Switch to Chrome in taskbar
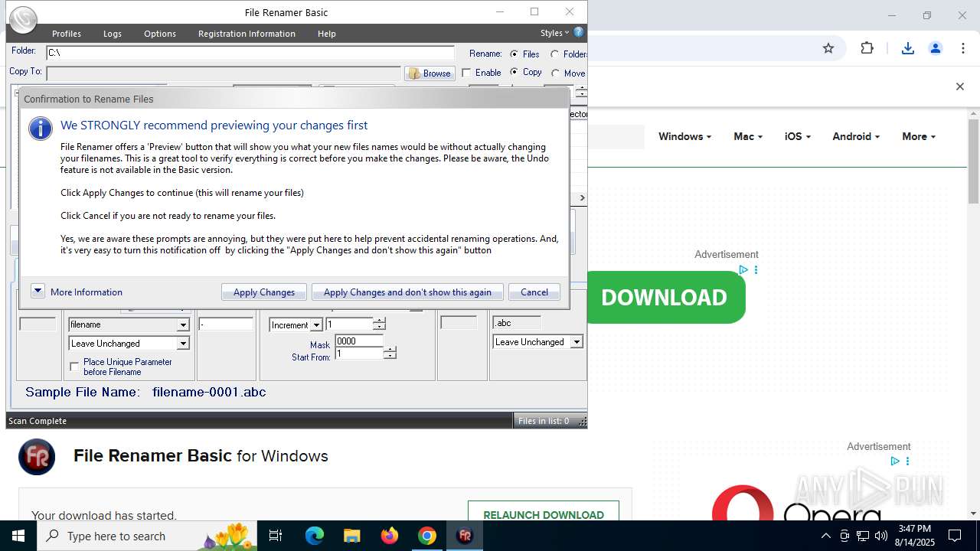The width and height of the screenshot is (980, 551). pyautogui.click(x=427, y=536)
